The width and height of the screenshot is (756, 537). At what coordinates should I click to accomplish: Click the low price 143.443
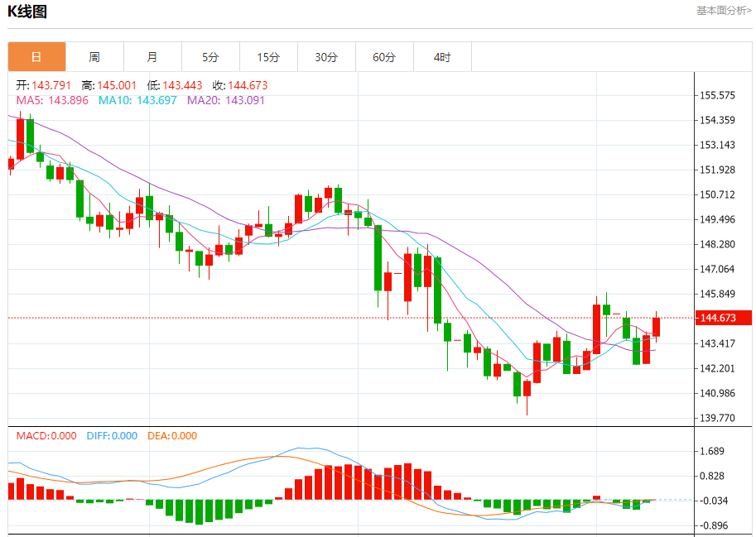tap(182, 85)
